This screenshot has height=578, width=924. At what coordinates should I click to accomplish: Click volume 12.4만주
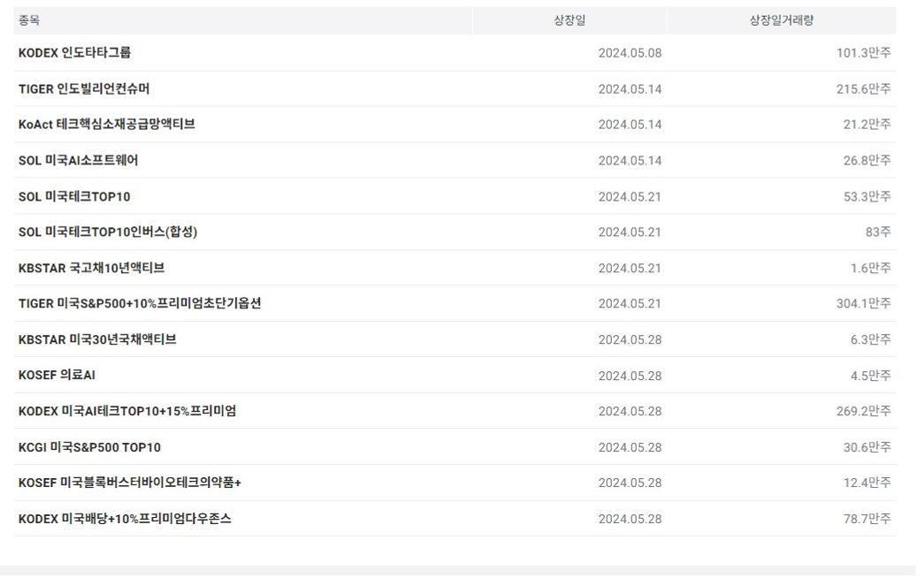867,483
